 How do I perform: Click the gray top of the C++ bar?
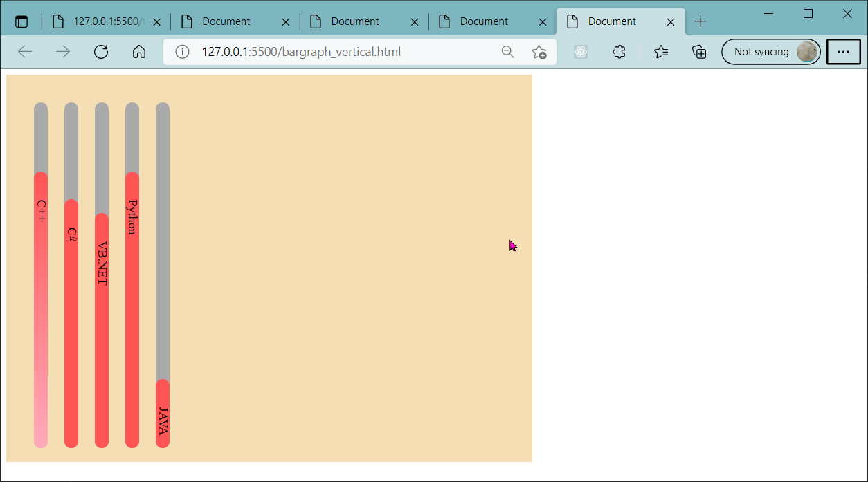point(41,137)
